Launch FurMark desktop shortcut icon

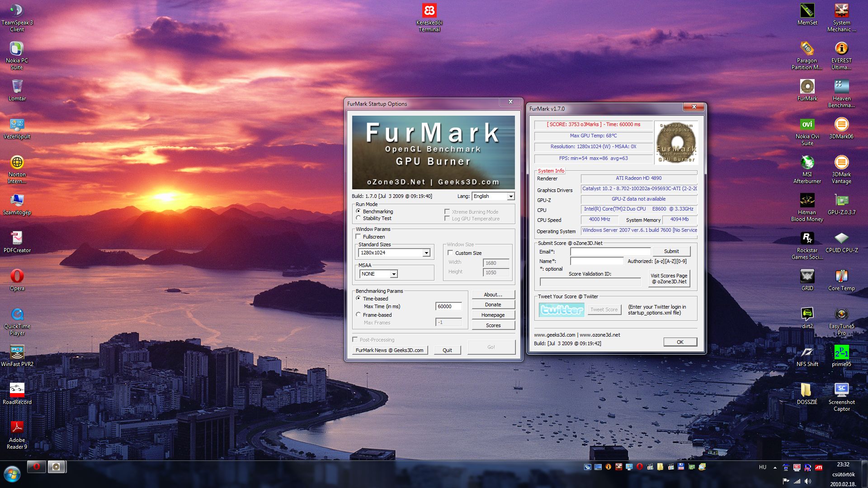(807, 90)
